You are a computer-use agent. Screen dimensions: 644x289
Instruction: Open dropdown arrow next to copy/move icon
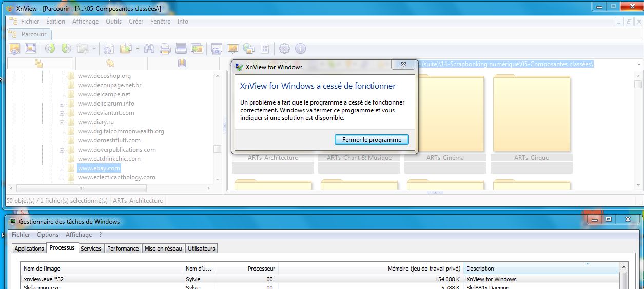tap(138, 49)
